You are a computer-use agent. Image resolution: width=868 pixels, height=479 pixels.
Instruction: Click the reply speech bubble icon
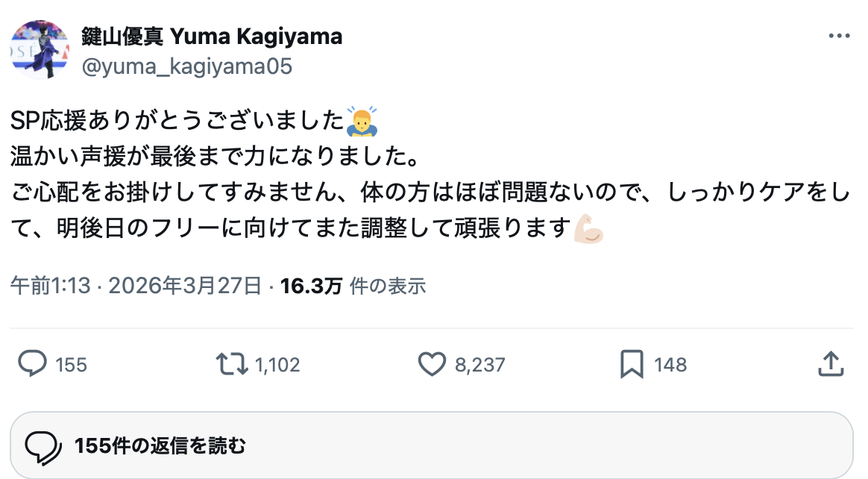tap(33, 364)
